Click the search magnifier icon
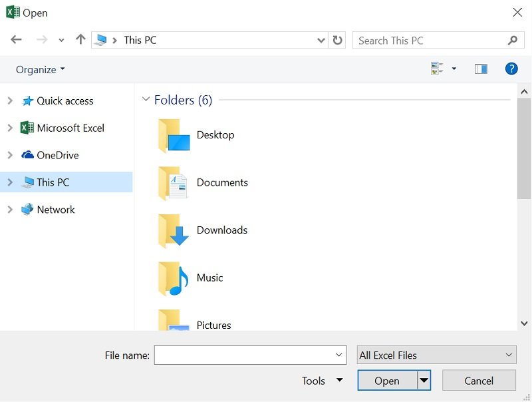This screenshot has width=532, height=402. [512, 41]
